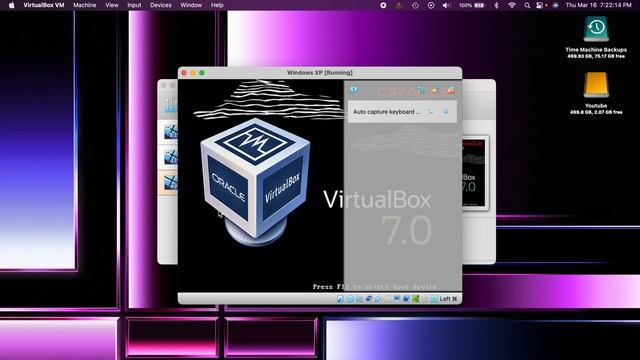Minimize the Windows XP VM window
Viewport: 640px width, 360px height.
(193, 73)
